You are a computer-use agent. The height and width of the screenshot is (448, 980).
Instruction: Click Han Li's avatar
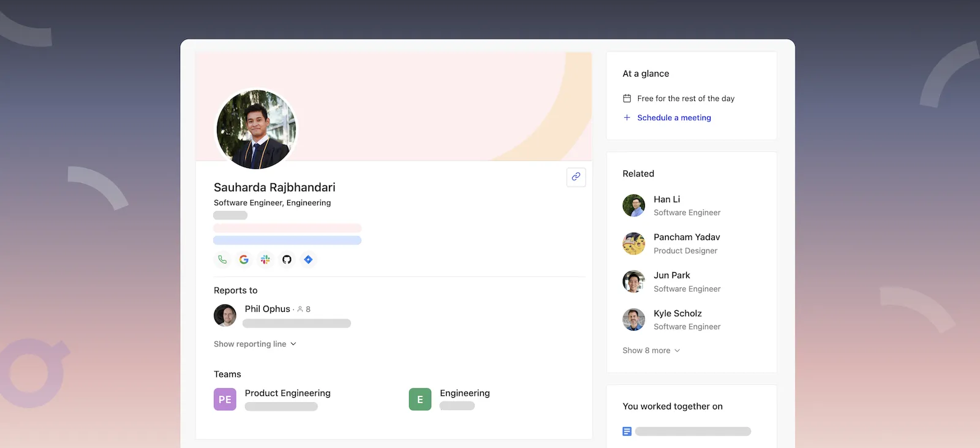coord(634,206)
